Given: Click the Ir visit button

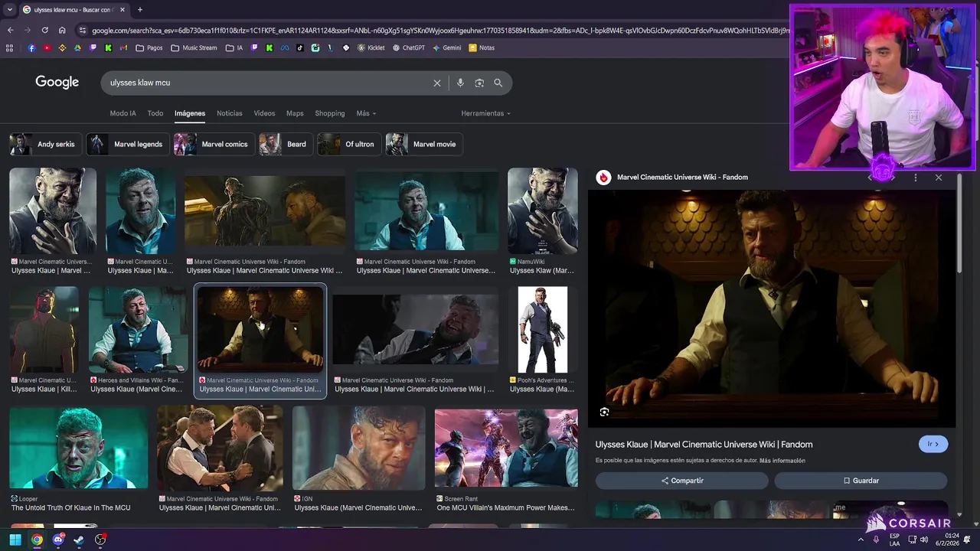Looking at the screenshot, I should point(933,444).
